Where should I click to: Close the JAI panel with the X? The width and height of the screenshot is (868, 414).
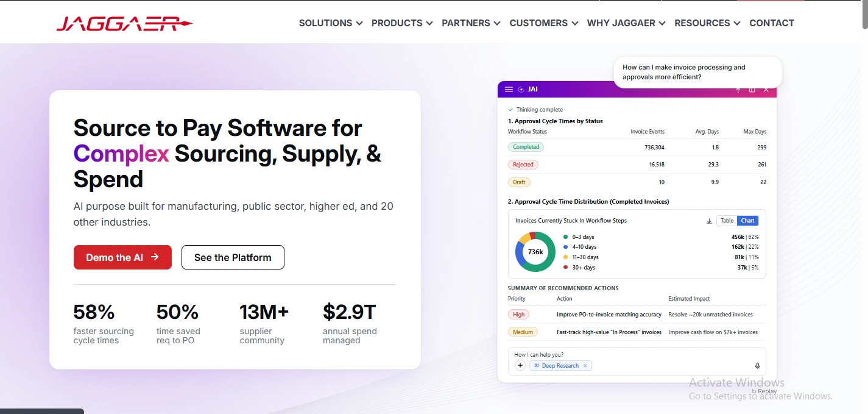pos(766,90)
